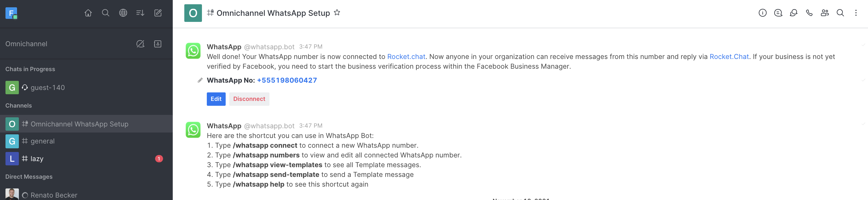
Task: Open room information icon
Action: [762, 13]
